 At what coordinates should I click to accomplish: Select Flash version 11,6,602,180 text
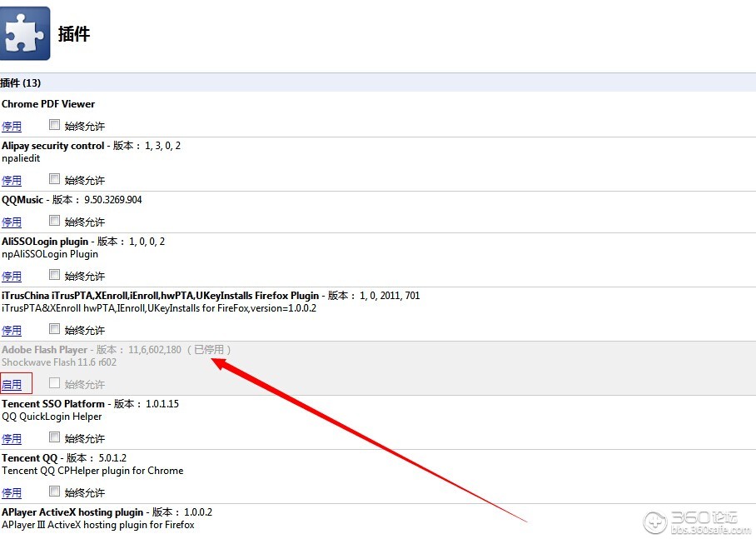(155, 349)
